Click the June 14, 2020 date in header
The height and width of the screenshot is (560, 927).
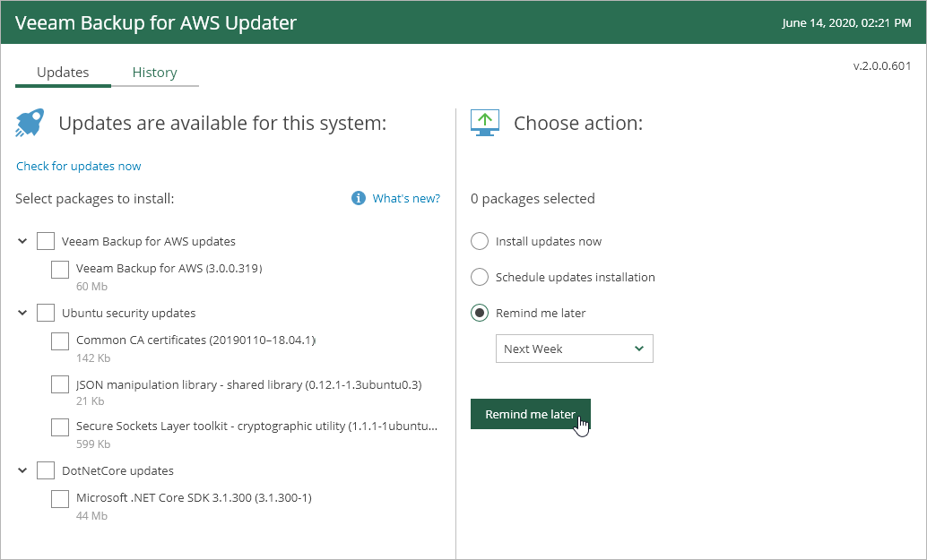click(846, 22)
